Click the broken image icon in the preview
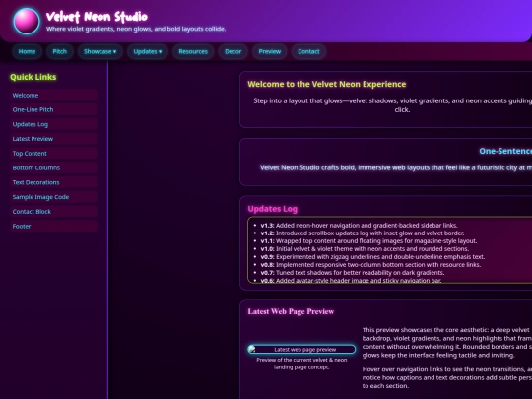The height and width of the screenshot is (399, 532). [252, 349]
